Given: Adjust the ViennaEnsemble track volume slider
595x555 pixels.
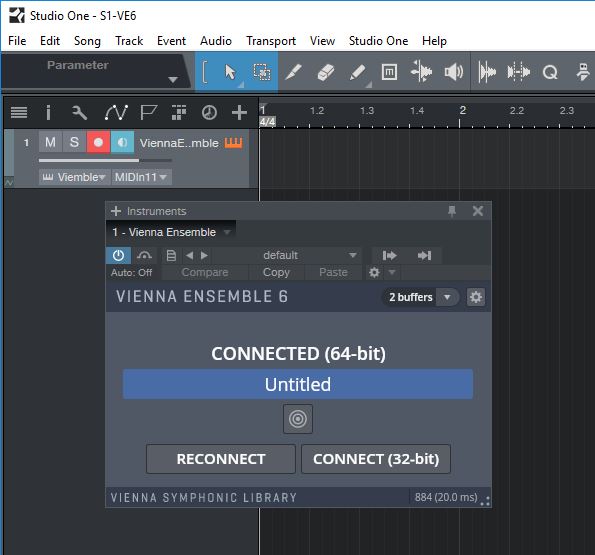Looking at the screenshot, I should 105,160.
